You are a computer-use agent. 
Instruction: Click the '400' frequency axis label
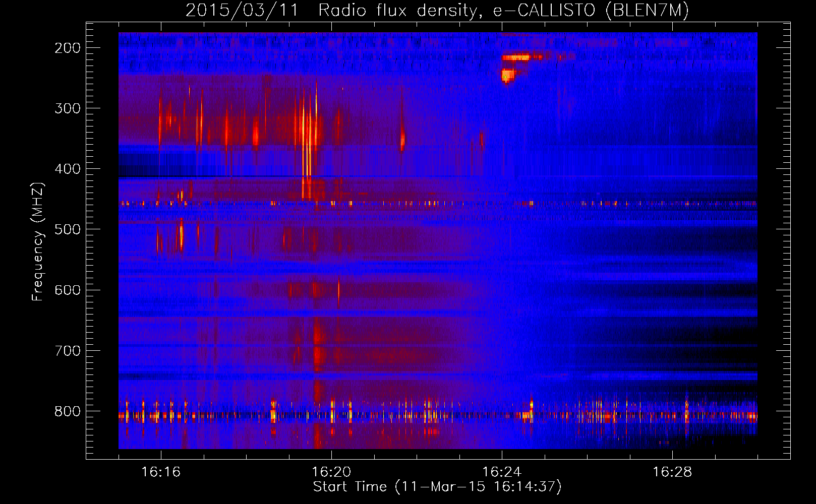[68, 169]
